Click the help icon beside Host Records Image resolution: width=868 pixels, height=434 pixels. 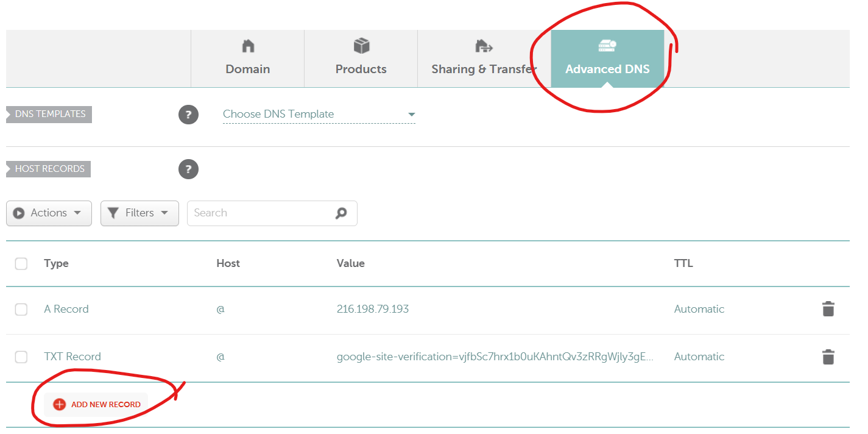[x=188, y=169]
